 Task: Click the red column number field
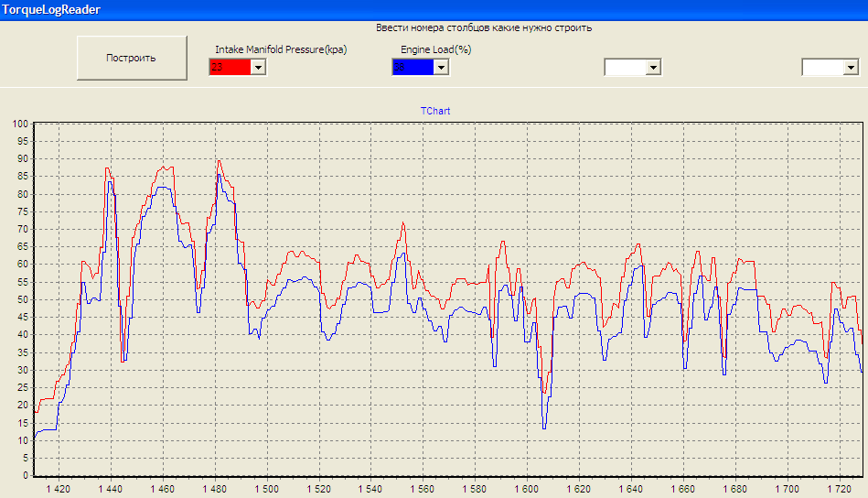pyautogui.click(x=230, y=67)
